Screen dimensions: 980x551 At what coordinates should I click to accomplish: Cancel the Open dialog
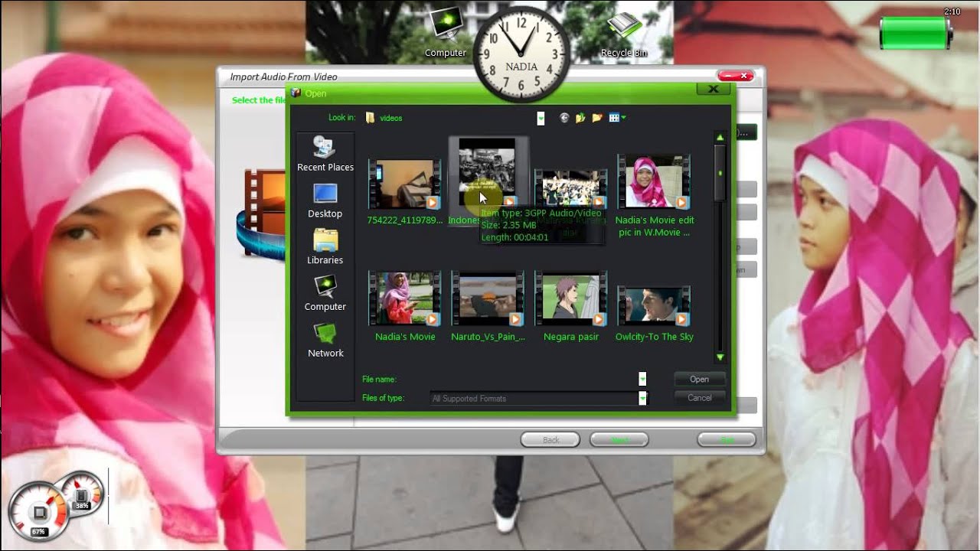point(699,398)
